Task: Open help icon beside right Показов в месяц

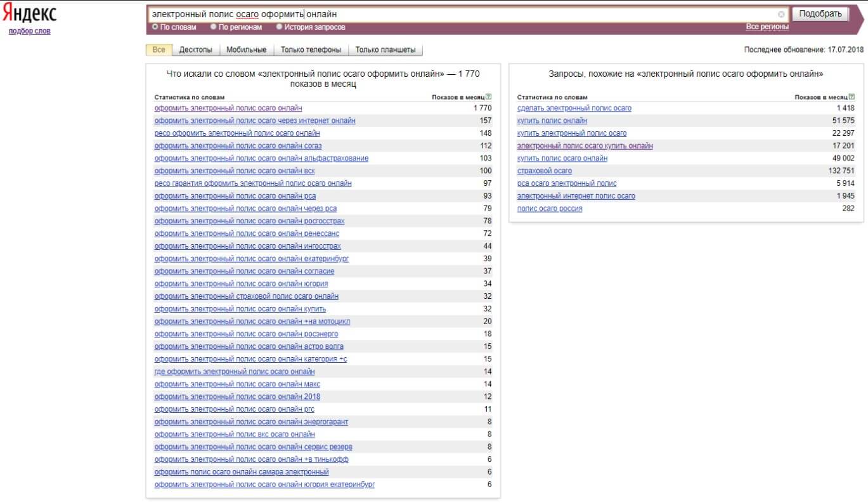Action: pyautogui.click(x=851, y=97)
